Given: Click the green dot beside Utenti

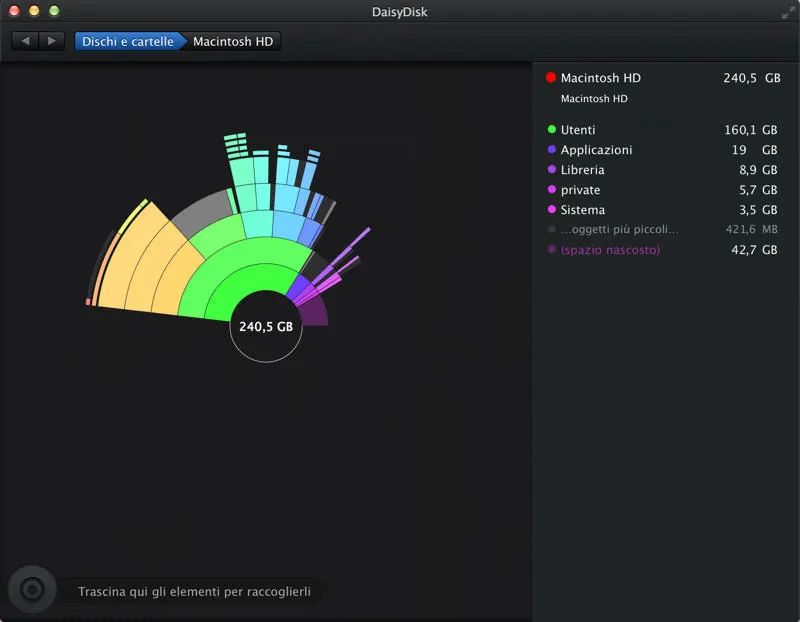Looking at the screenshot, I should (x=550, y=130).
